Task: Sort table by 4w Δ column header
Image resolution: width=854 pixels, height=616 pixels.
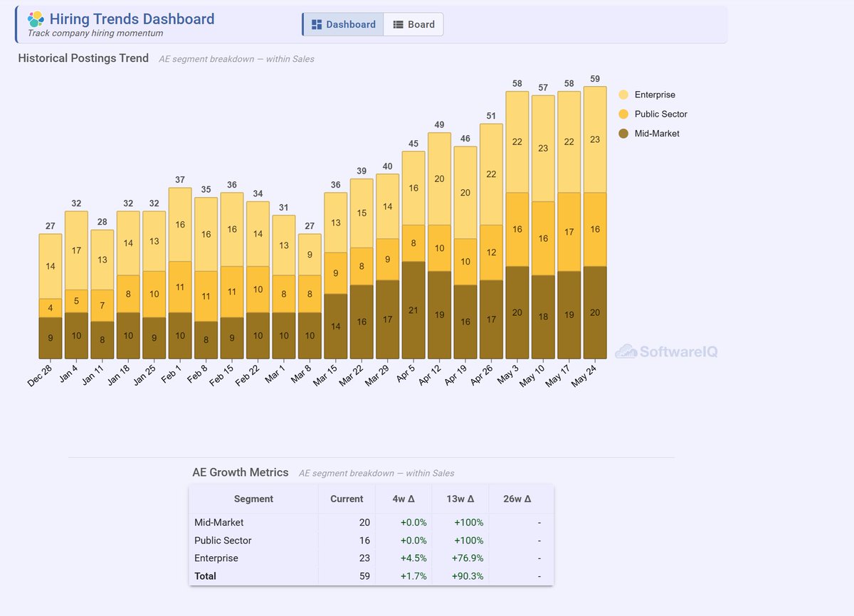Action: [403, 499]
